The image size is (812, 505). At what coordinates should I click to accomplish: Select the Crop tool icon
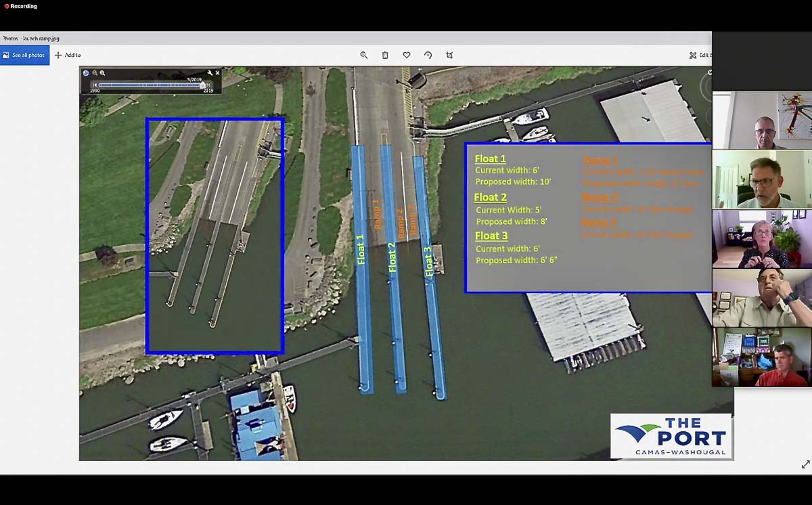(x=449, y=55)
